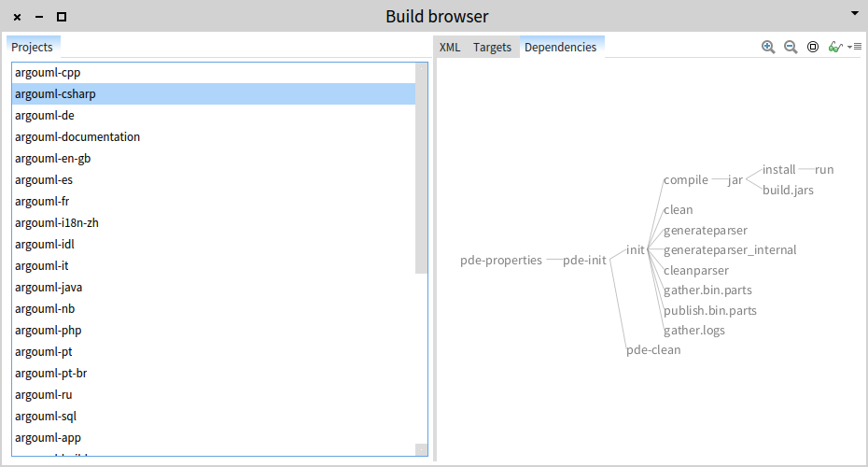Open the dropdown menu with lines icon
The width and height of the screenshot is (868, 467).
854,47
